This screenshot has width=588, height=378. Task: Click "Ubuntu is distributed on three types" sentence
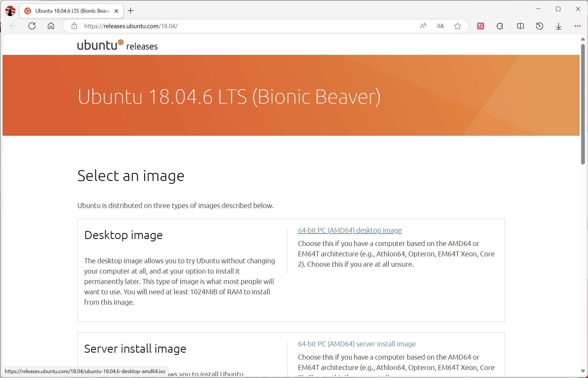[176, 205]
